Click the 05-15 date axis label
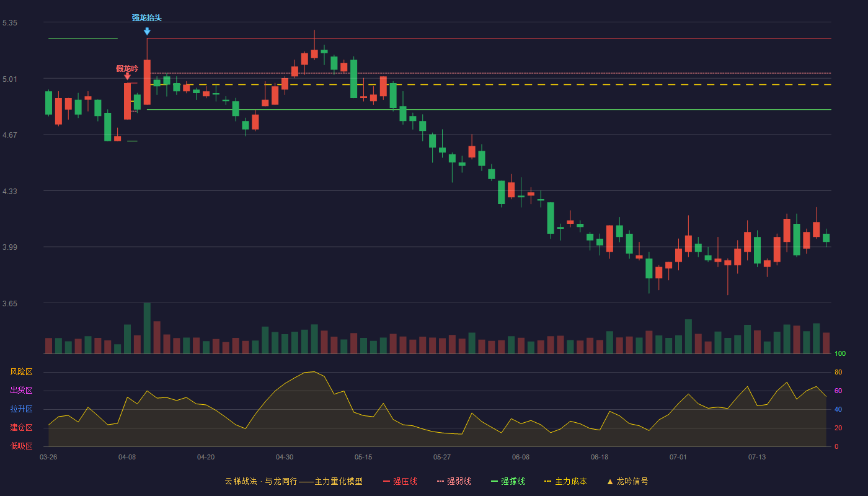This screenshot has width=868, height=496. click(x=363, y=457)
